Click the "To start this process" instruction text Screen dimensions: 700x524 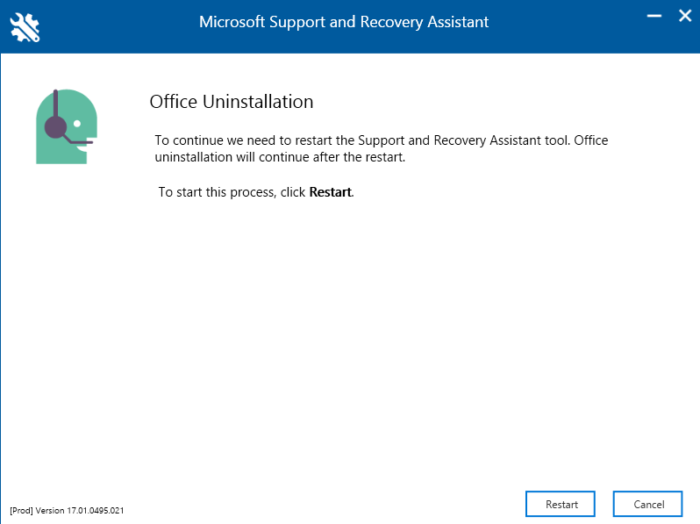(231, 191)
